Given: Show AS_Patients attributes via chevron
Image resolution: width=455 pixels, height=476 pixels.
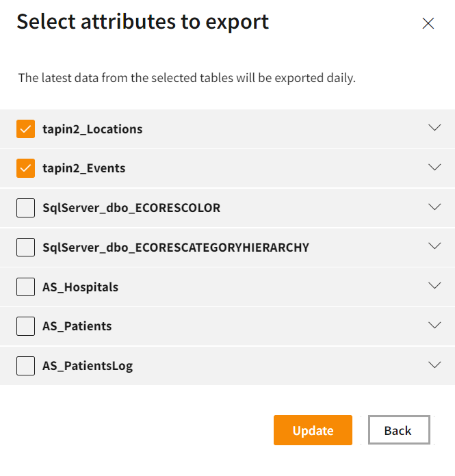Looking at the screenshot, I should pyautogui.click(x=434, y=325).
